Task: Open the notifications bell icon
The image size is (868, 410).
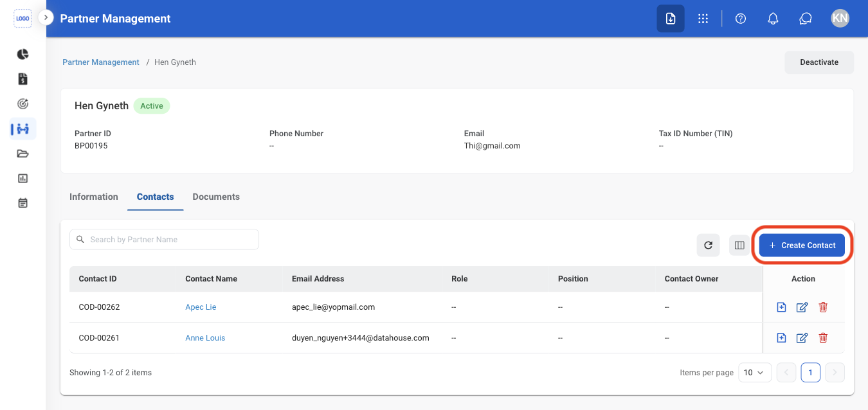Action: click(773, 19)
